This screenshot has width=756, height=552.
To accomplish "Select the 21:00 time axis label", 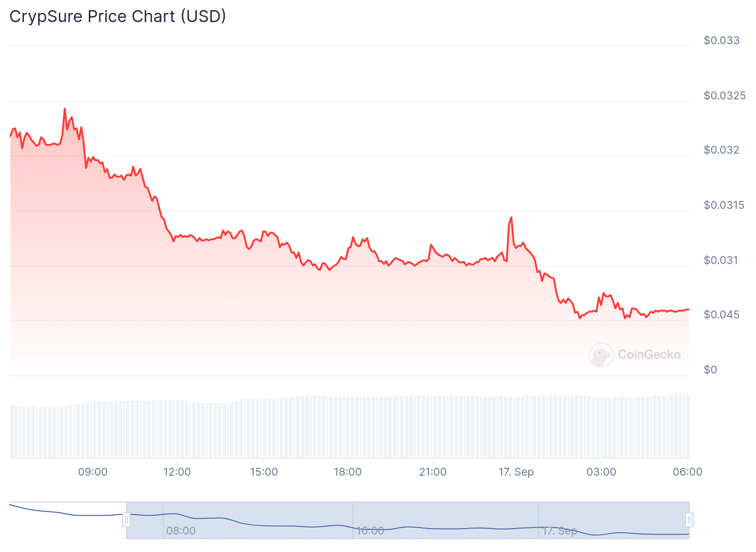I will pos(433,472).
